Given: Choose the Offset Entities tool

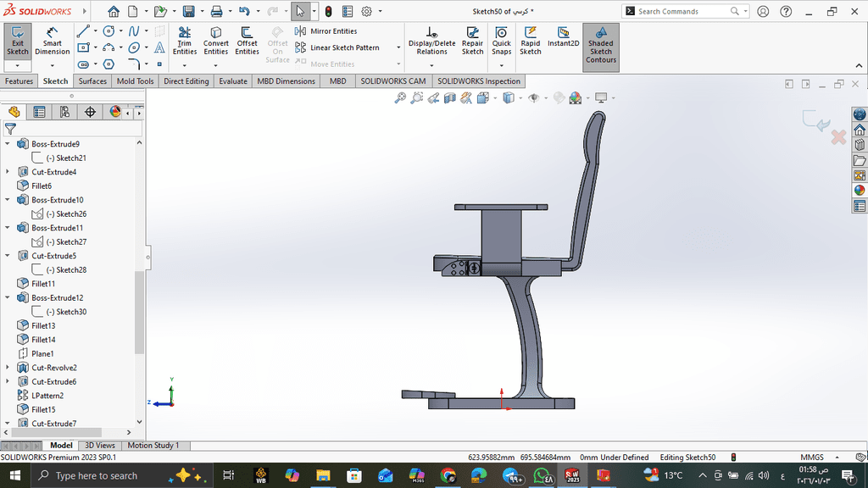Looking at the screenshot, I should (248, 40).
